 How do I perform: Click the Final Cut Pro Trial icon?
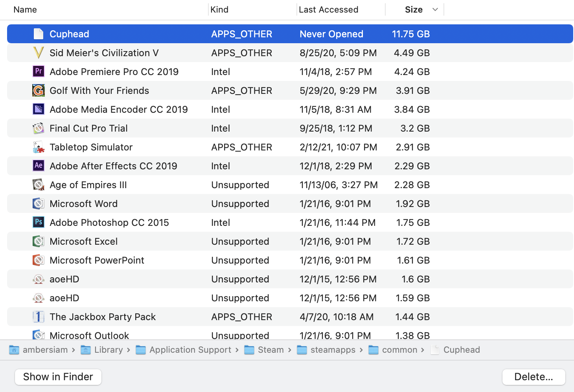(38, 128)
